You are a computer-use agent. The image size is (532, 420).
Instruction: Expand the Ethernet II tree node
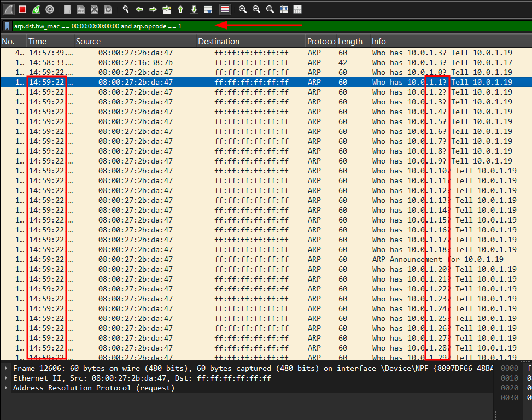pos(6,378)
